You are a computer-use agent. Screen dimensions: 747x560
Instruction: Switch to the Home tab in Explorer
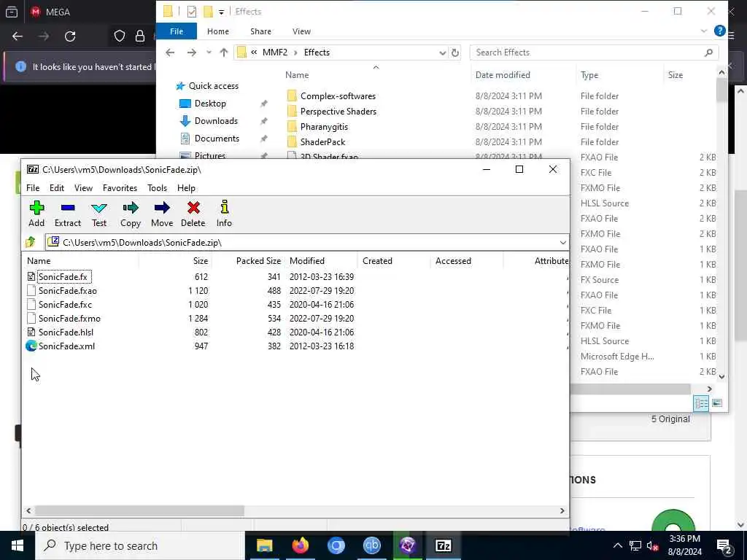pos(217,31)
